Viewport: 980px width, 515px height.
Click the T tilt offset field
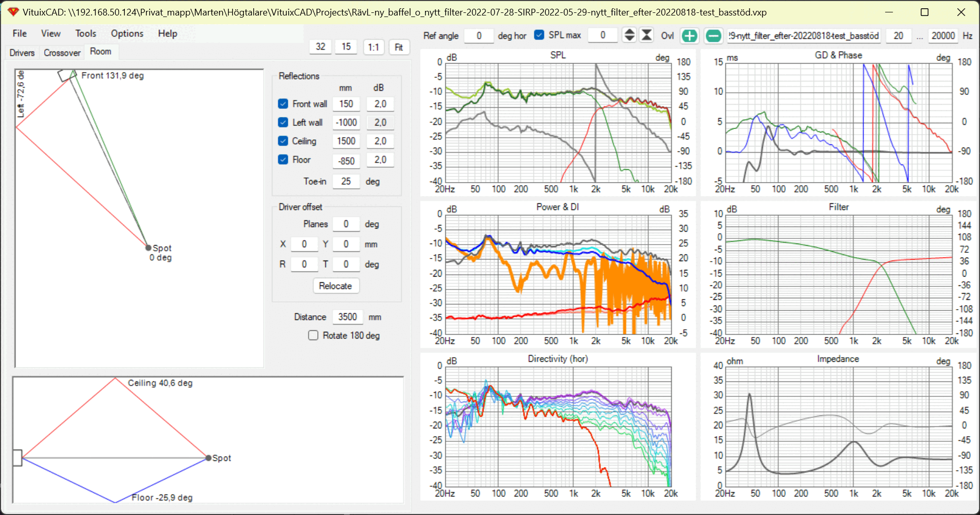pyautogui.click(x=346, y=264)
